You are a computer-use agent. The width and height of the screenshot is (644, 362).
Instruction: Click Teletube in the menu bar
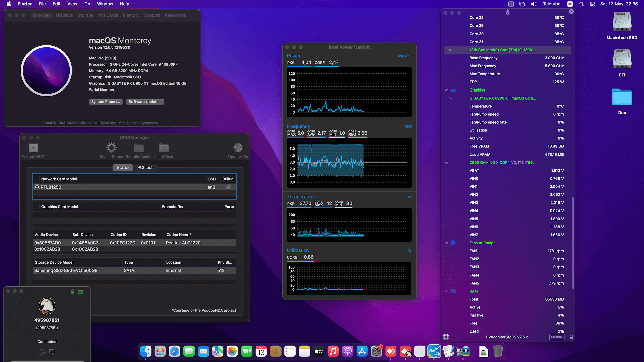click(x=551, y=4)
